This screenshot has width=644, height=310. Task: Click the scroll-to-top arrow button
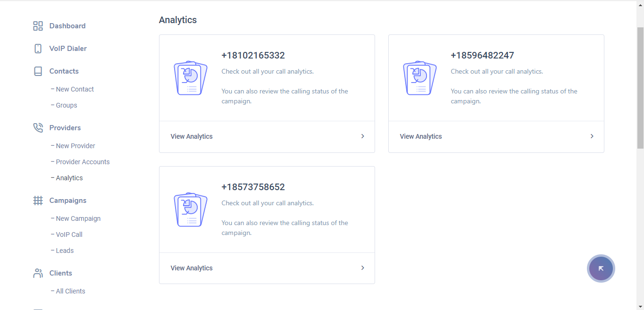click(601, 268)
